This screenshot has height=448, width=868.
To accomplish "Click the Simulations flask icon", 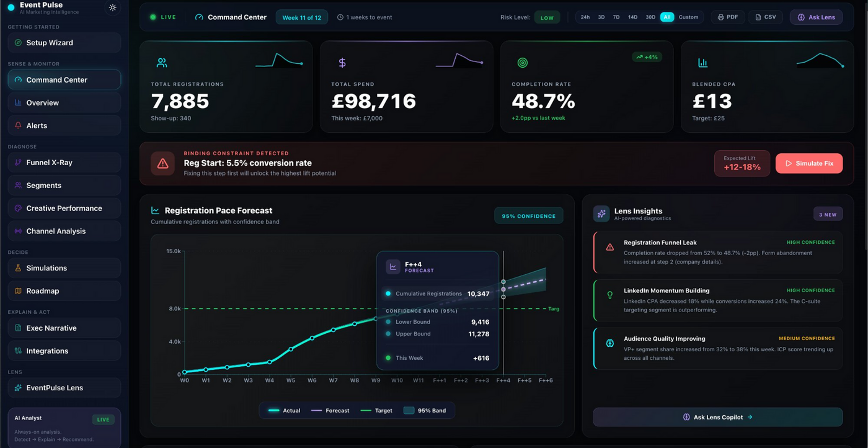I will (x=18, y=268).
